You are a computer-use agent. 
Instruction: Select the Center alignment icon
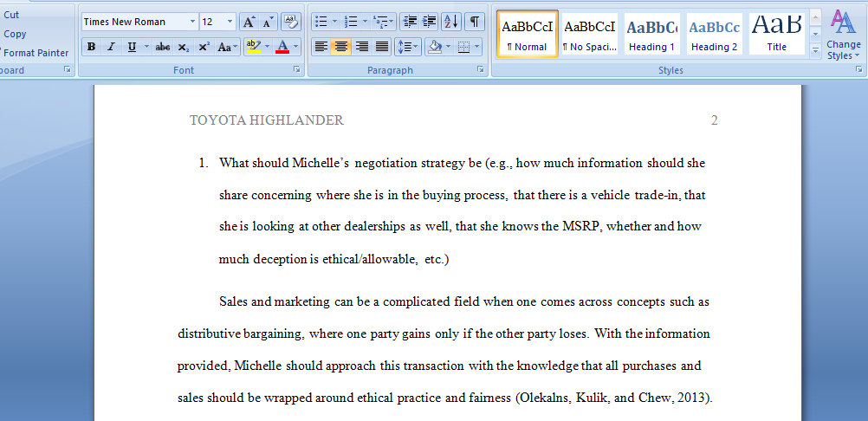coord(341,47)
